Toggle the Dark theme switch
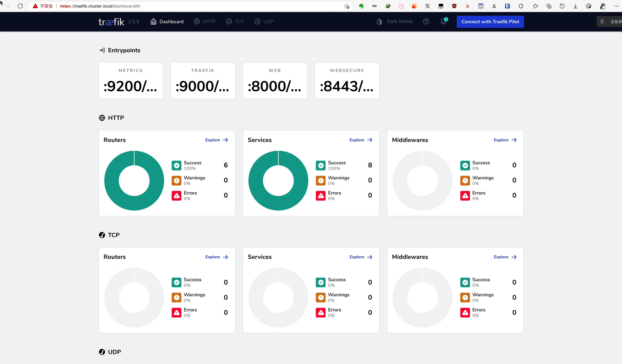Image resolution: width=622 pixels, height=364 pixels. click(x=379, y=21)
